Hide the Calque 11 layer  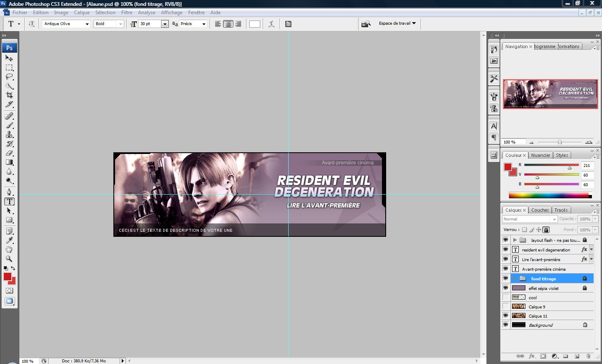pos(505,315)
